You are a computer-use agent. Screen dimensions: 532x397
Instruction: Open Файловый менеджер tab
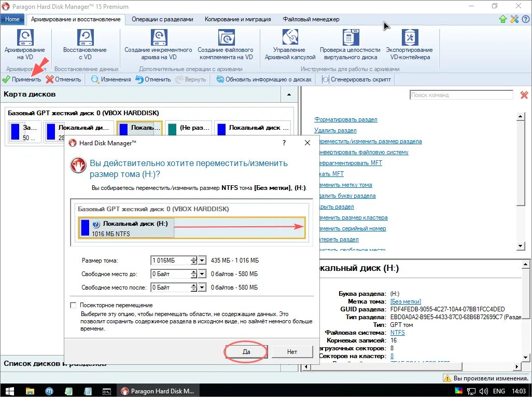311,19
